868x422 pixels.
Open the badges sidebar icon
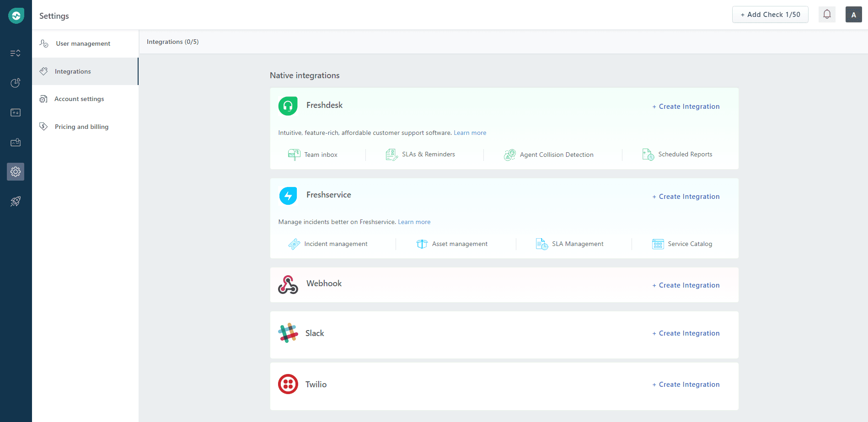[16, 142]
